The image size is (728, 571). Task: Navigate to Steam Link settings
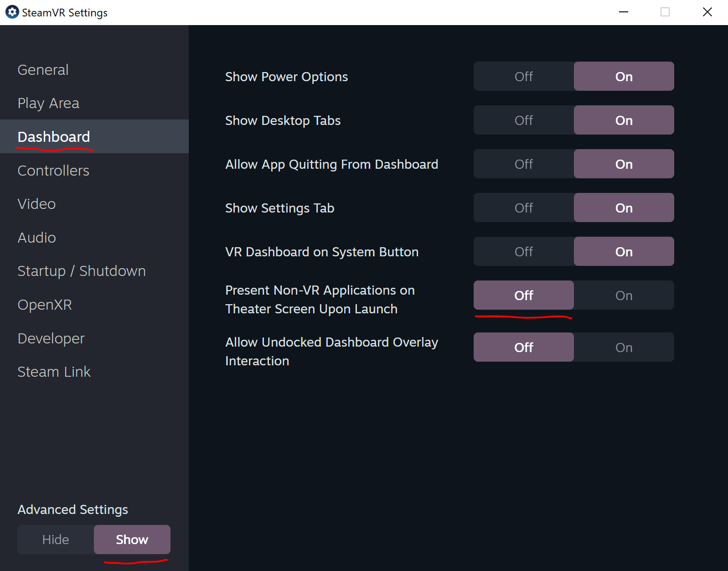(x=54, y=372)
